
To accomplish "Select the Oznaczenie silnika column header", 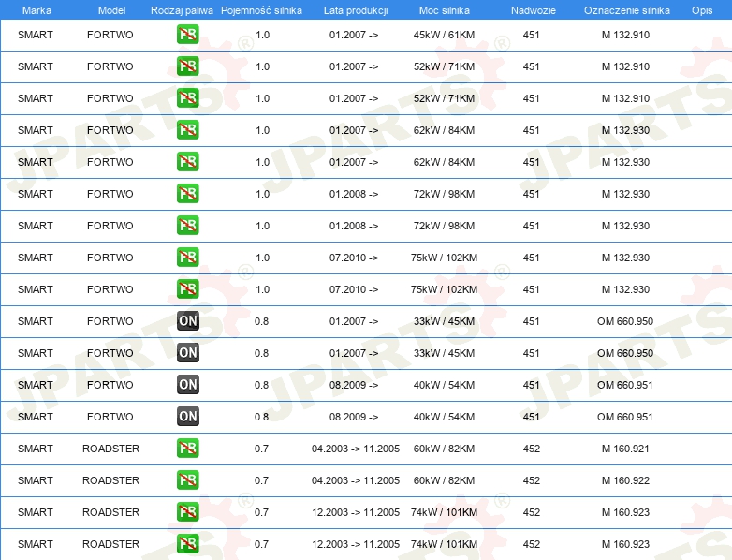I will click(x=626, y=9).
